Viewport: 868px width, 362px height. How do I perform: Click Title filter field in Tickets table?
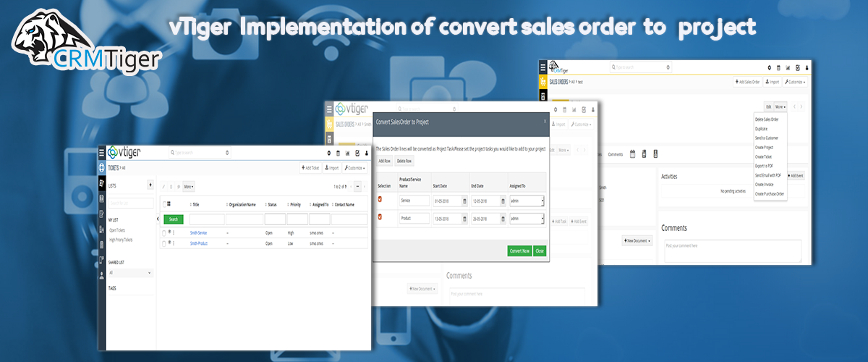click(207, 219)
